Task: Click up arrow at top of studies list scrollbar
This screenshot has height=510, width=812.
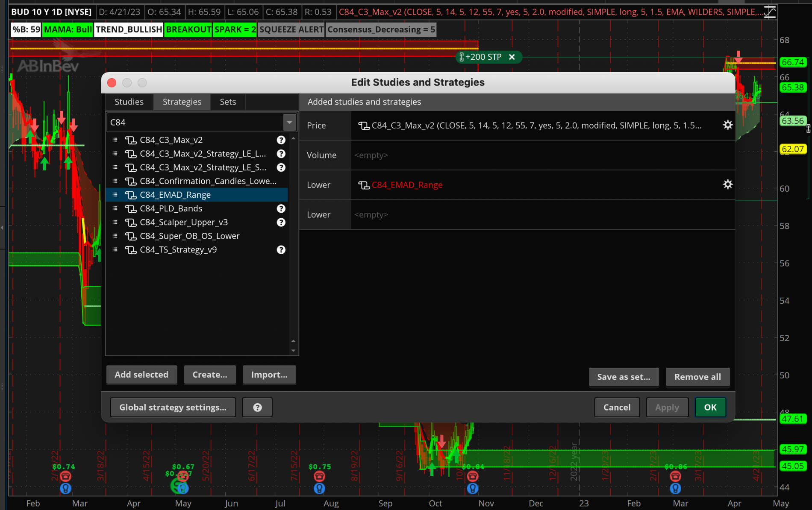Action: [293, 139]
